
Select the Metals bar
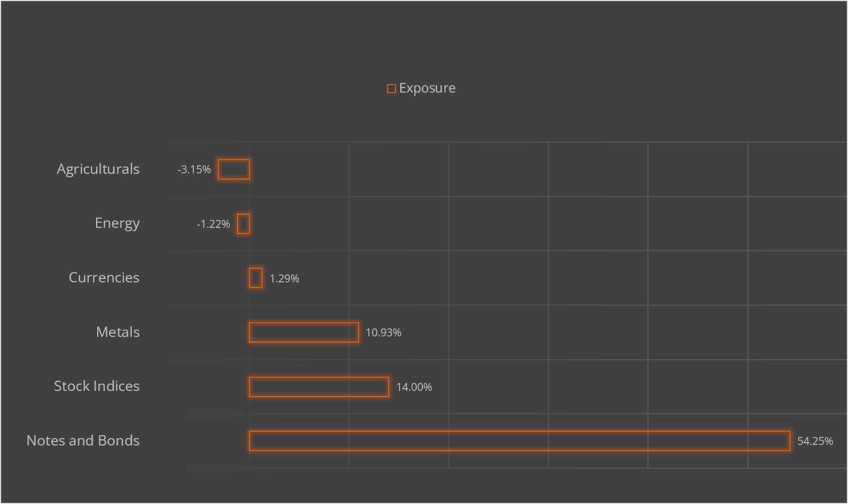(x=304, y=332)
